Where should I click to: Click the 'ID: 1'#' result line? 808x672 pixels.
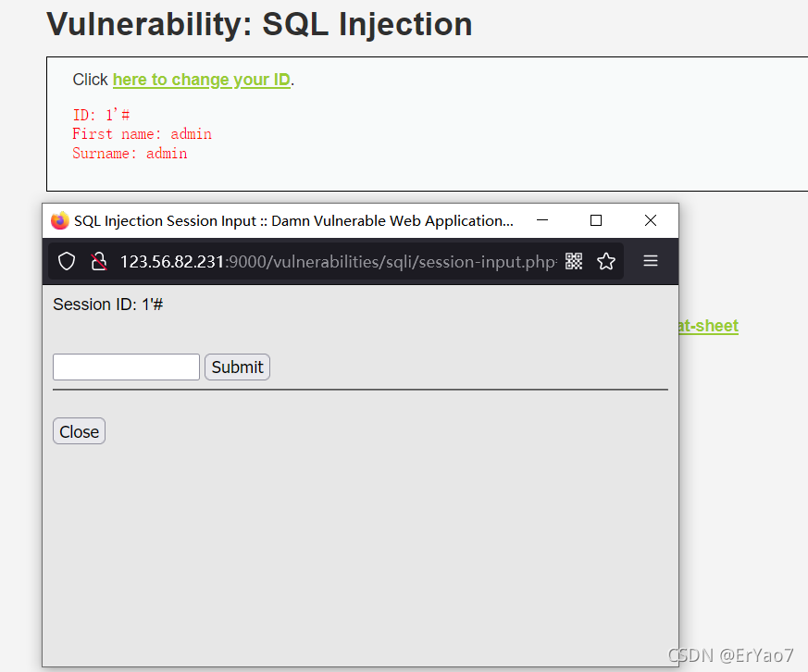click(x=101, y=115)
